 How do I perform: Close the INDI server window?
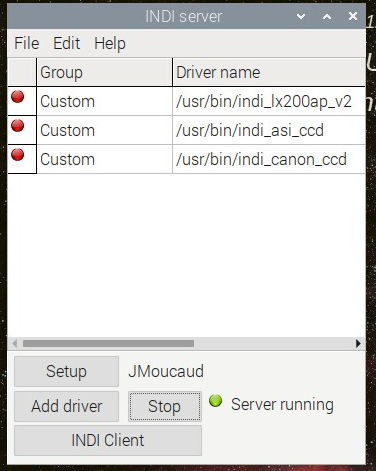(x=353, y=16)
